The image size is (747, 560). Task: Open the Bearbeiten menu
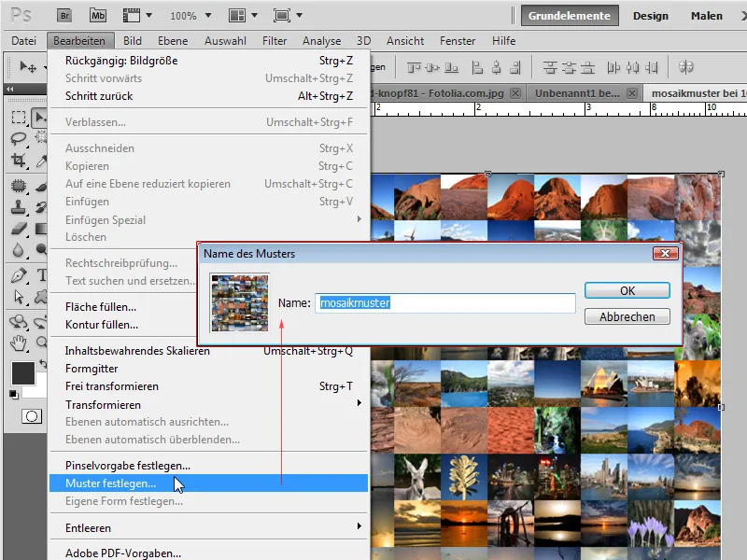[79, 41]
